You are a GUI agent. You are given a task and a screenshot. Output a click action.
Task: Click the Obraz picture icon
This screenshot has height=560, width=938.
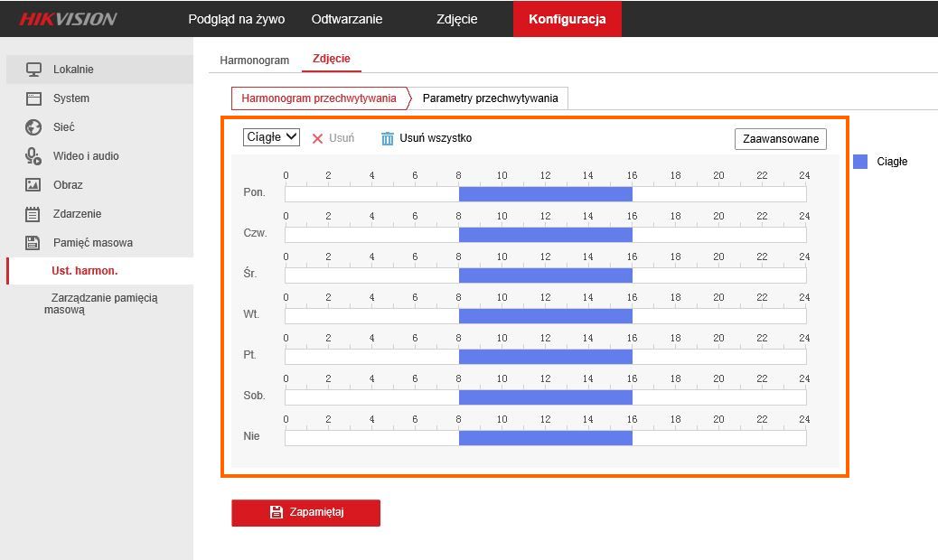[33, 185]
